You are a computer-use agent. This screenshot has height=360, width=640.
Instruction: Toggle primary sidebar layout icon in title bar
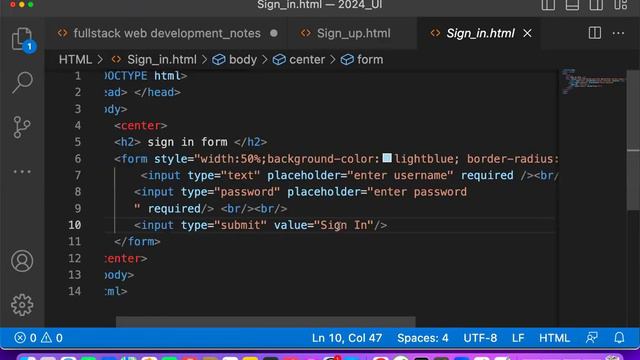[x=548, y=5]
